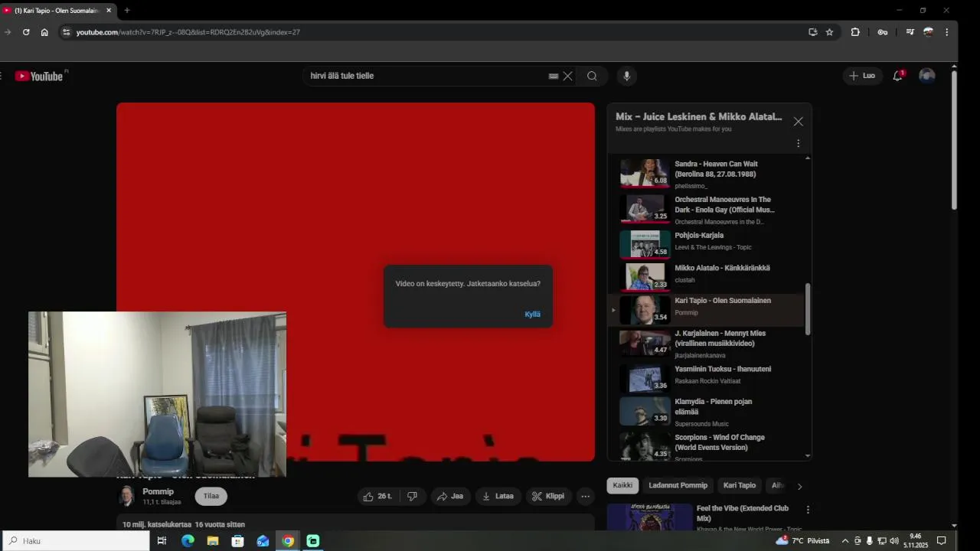Create a clip with the Klippi button
The image size is (980, 551).
[548, 496]
